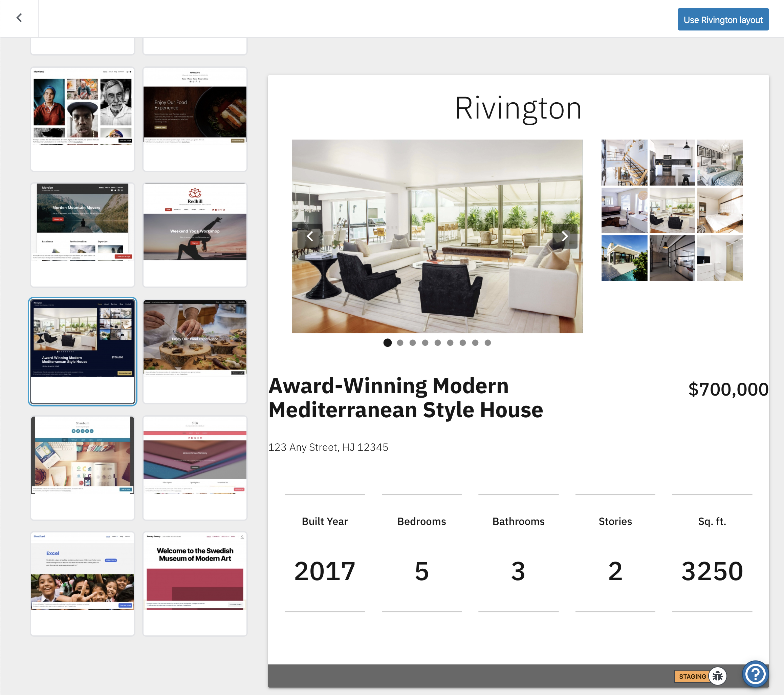Choose the Mayland layout thumbnail

pos(83,119)
